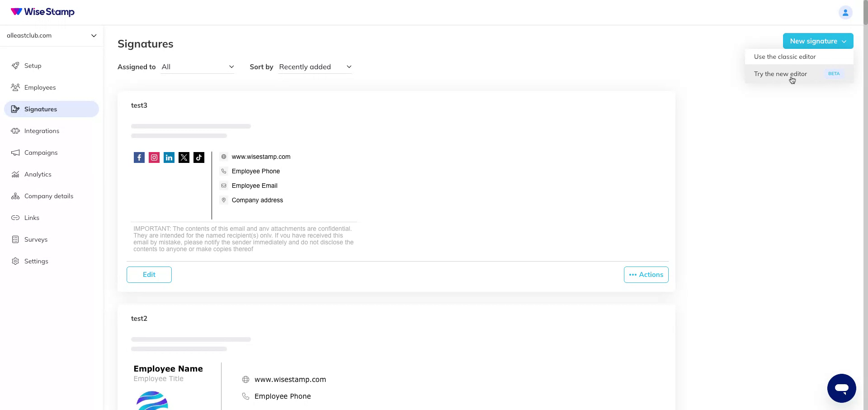Open the user profile avatar icon

click(x=845, y=12)
